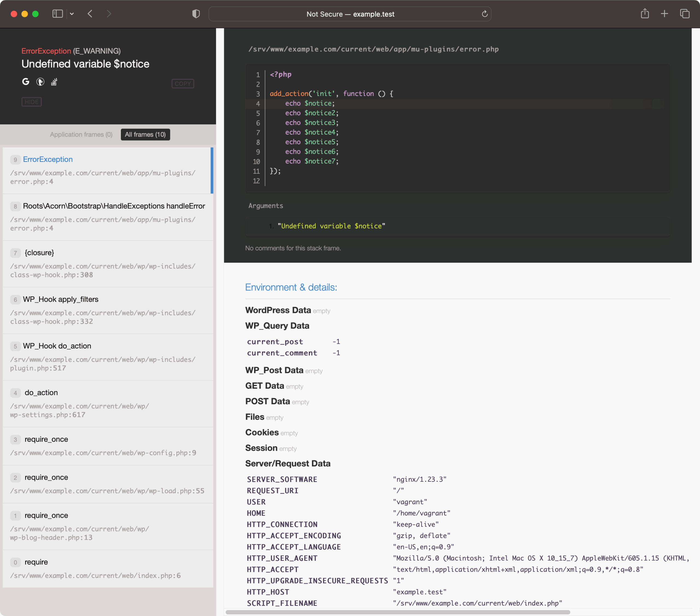700x616 pixels.
Task: Click the browser address bar
Action: pos(350,14)
